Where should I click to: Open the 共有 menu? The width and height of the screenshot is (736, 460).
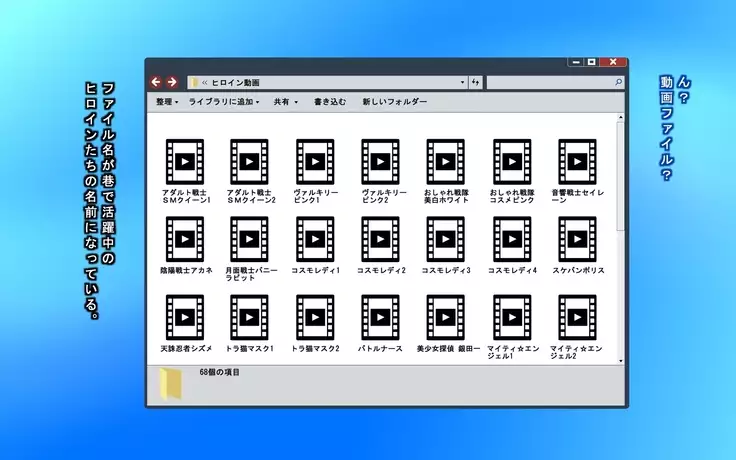coord(286,102)
